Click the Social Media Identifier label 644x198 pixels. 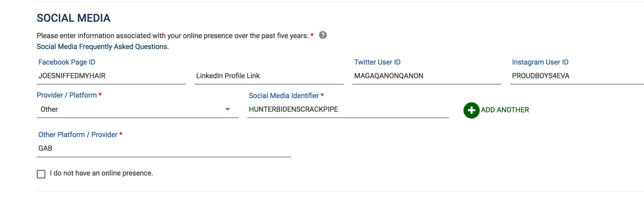(x=284, y=96)
